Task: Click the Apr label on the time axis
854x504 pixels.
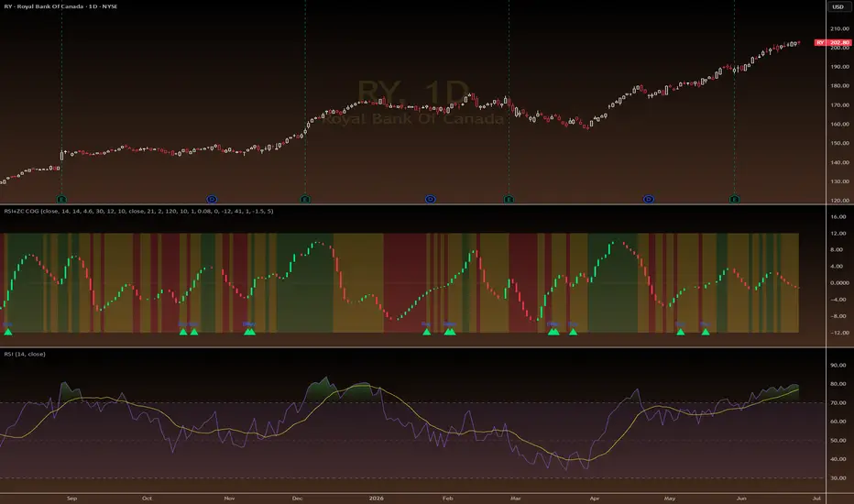Action: pyautogui.click(x=594, y=498)
